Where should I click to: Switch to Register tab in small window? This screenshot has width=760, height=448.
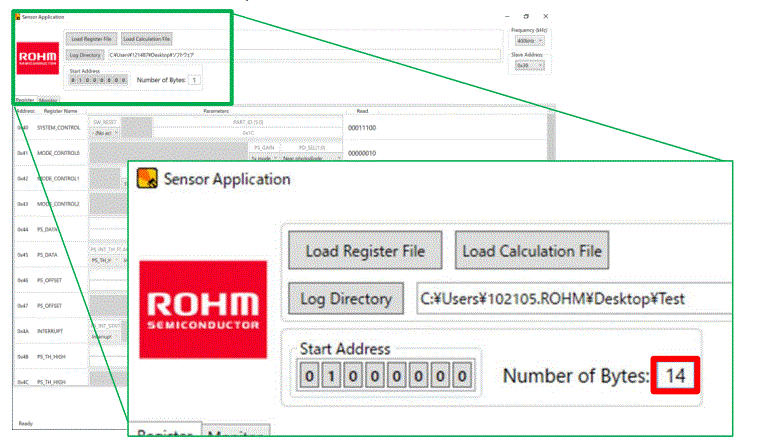click(25, 100)
